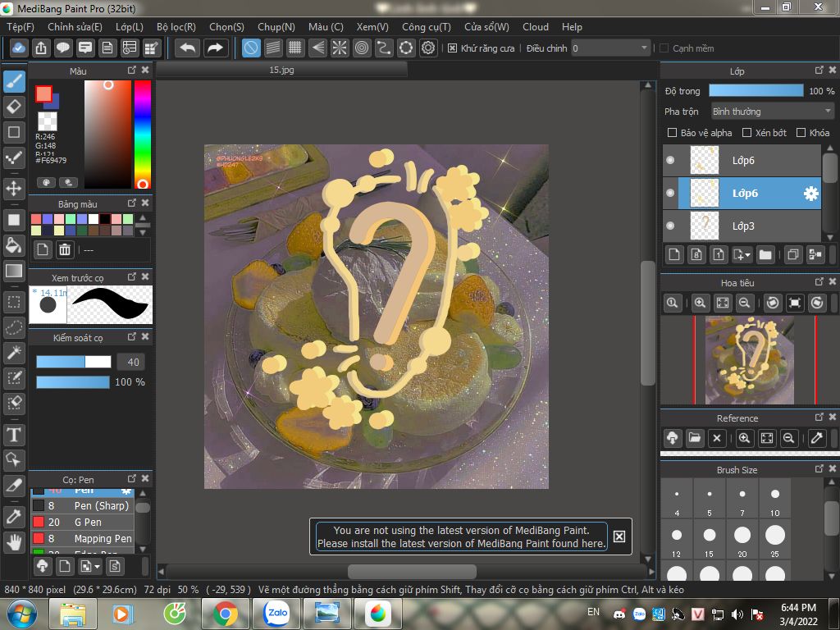
Task: Select the rectangular Selection tool
Action: click(15, 302)
